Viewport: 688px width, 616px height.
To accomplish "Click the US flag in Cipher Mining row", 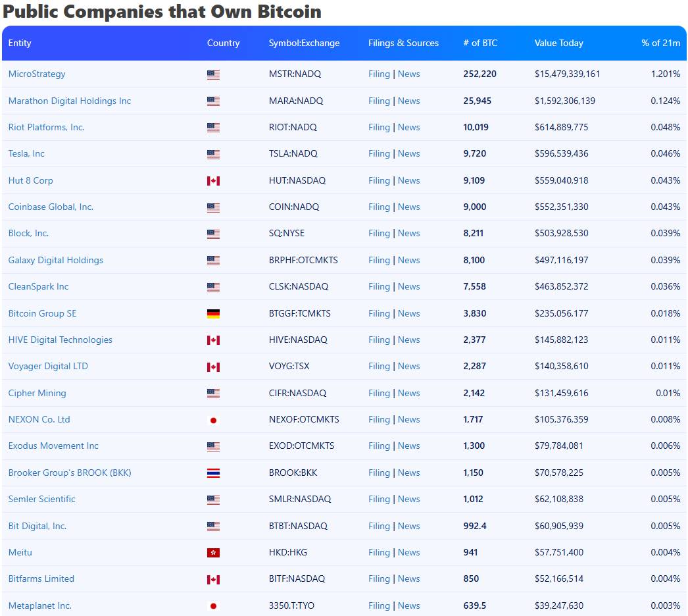I will click(213, 394).
